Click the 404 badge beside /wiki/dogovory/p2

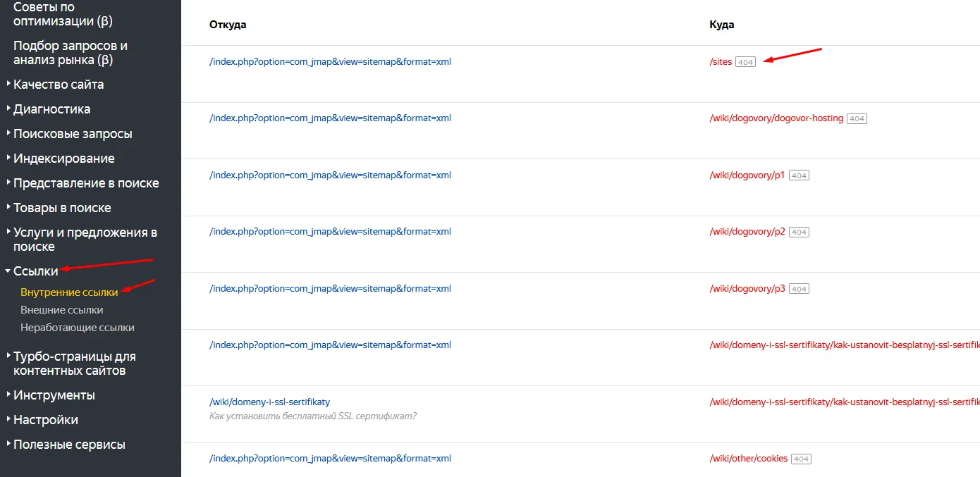[799, 232]
